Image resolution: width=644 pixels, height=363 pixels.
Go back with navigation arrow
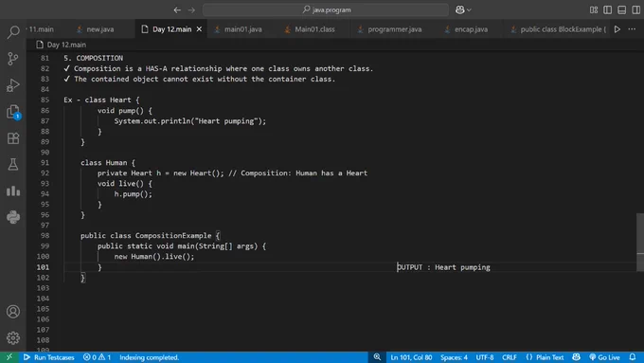[x=177, y=9]
